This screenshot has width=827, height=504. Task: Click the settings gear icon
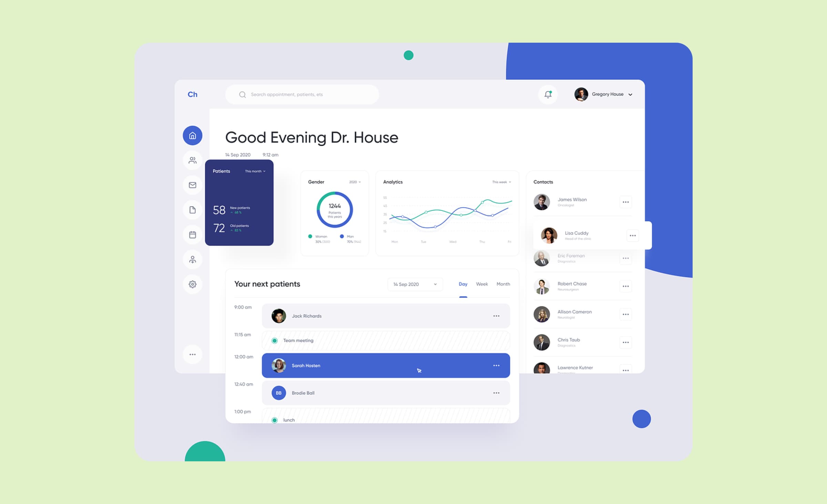pos(192,284)
